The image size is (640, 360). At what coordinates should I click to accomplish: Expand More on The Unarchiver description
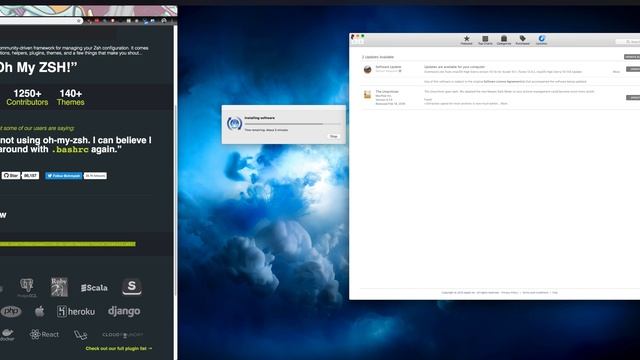[504, 104]
